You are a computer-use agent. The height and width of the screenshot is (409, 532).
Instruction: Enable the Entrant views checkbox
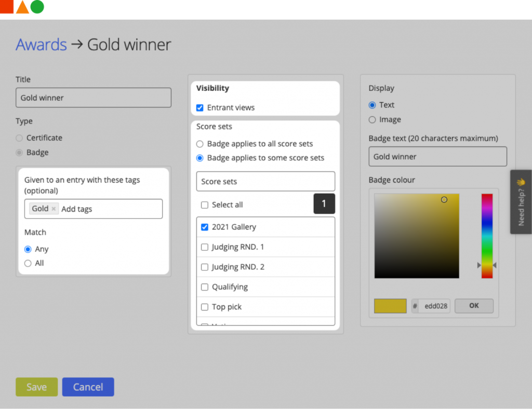click(x=200, y=108)
